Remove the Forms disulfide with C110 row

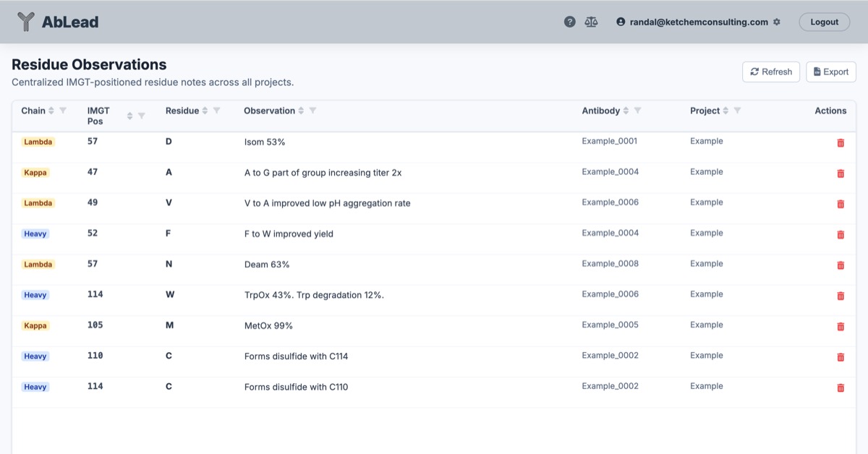[x=840, y=387]
